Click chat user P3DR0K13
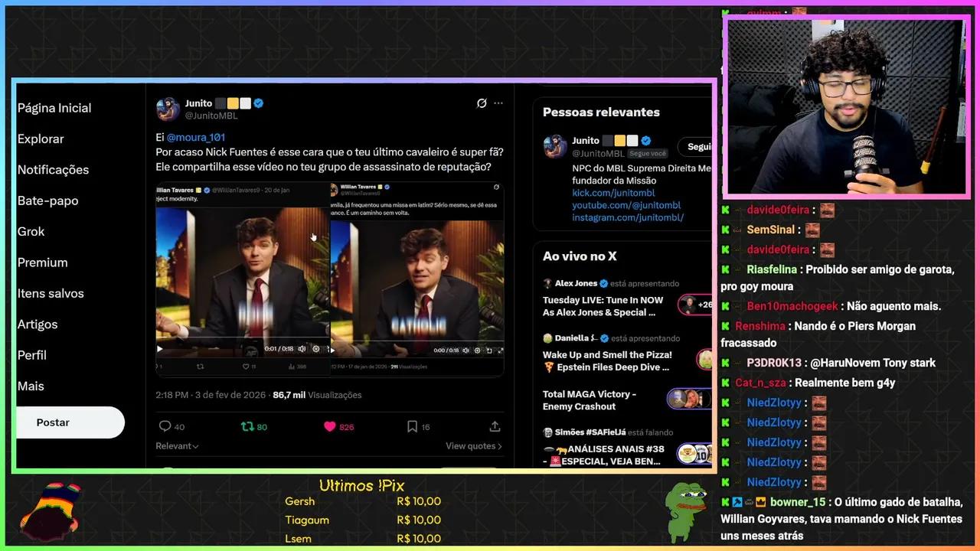 [774, 363]
